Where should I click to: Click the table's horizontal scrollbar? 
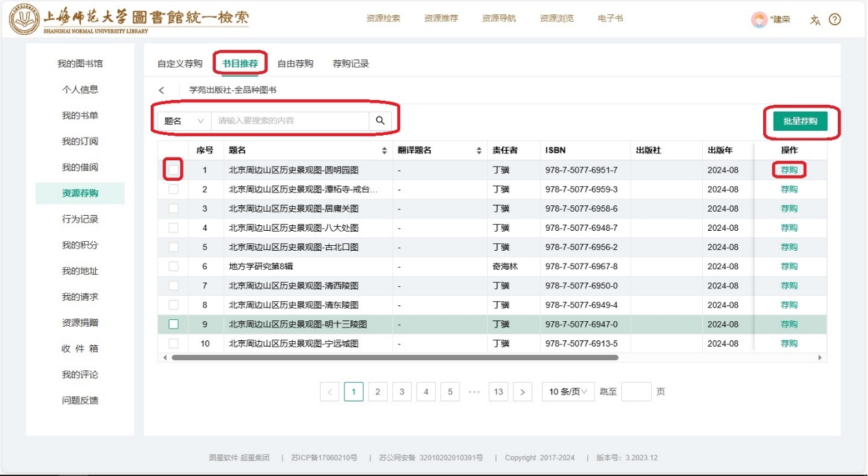(395, 358)
